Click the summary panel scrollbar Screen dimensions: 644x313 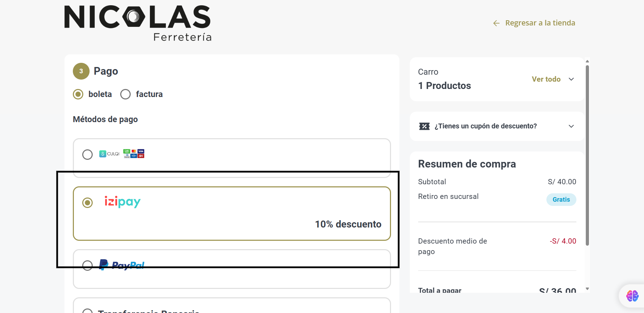point(587,155)
